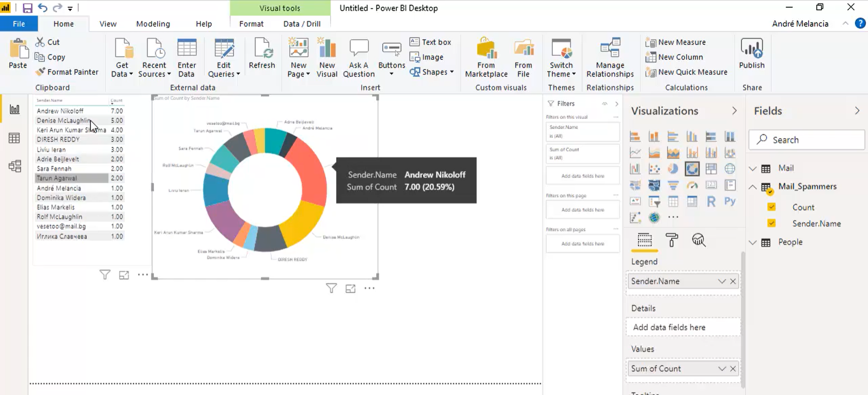
Task: Select the stacked bar chart visualization
Action: tap(635, 137)
